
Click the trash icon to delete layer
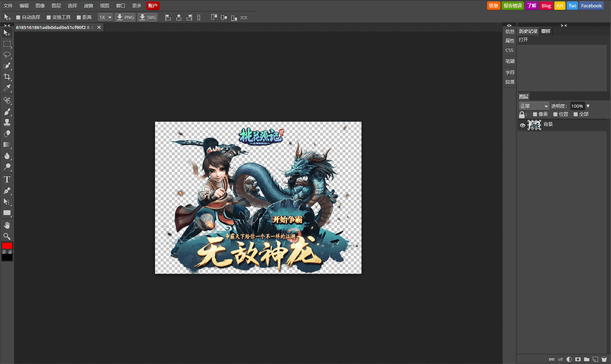point(604,359)
